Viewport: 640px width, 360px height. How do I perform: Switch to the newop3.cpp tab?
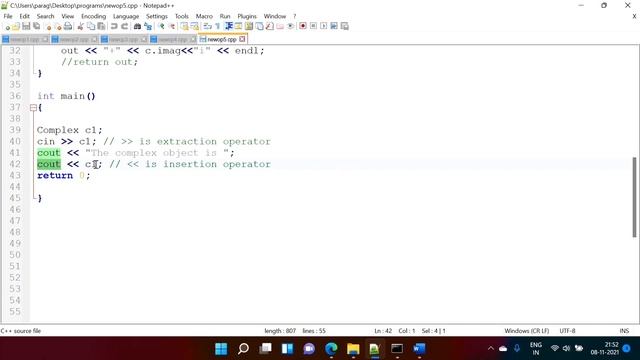click(x=123, y=39)
